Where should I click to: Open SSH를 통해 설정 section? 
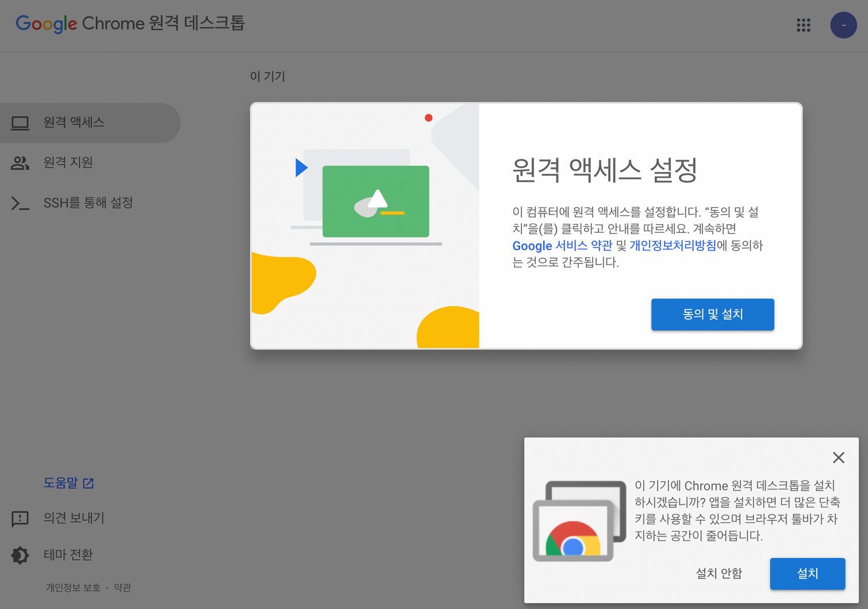(90, 203)
